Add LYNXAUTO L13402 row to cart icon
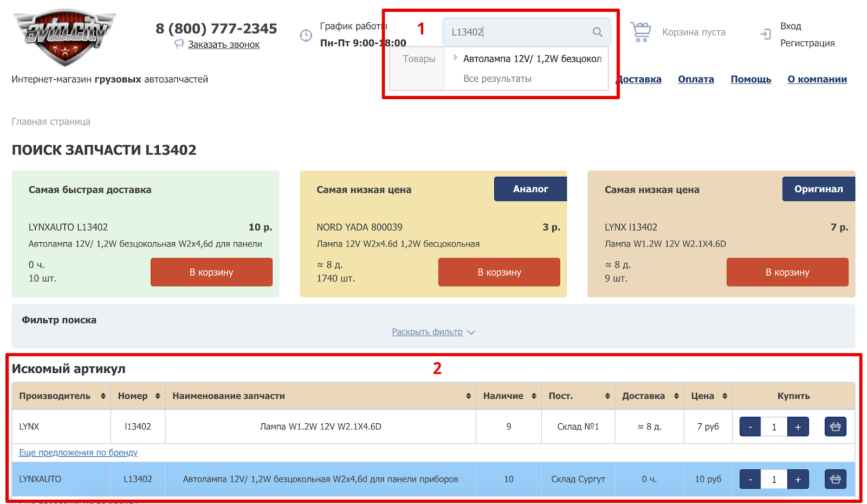The height and width of the screenshot is (504, 867). 836,479
